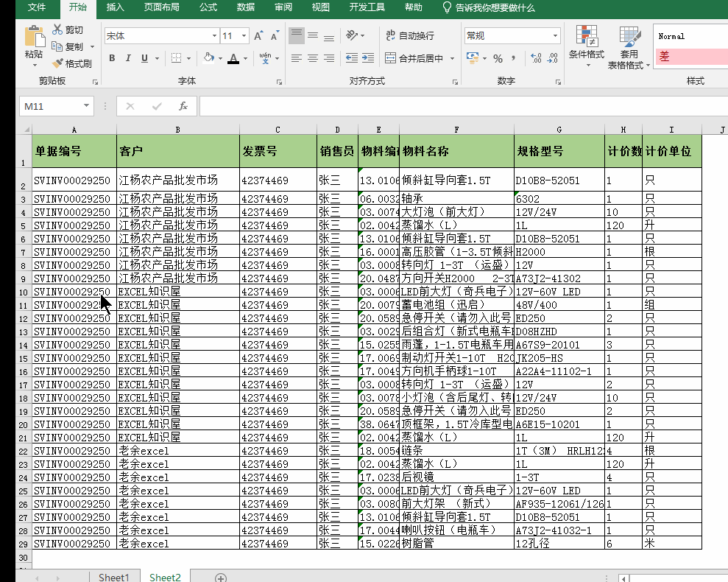The width and height of the screenshot is (728, 582).
Task: Align text to the right
Action: click(x=329, y=58)
